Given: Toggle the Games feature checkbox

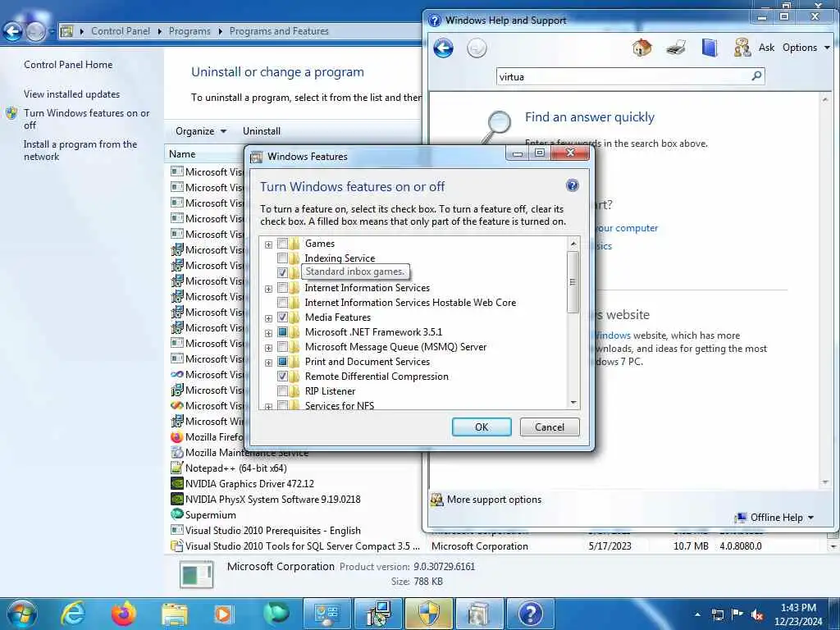Looking at the screenshot, I should coord(282,244).
